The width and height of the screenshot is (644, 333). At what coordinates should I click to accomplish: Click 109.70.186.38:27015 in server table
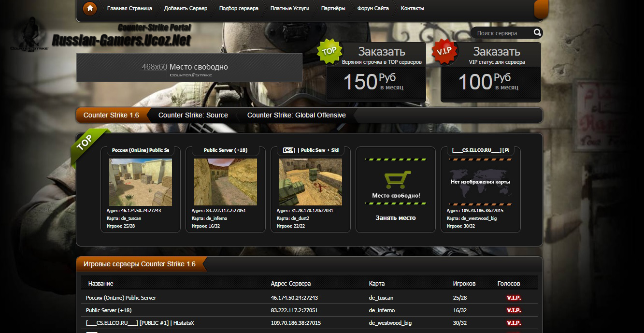click(296, 323)
